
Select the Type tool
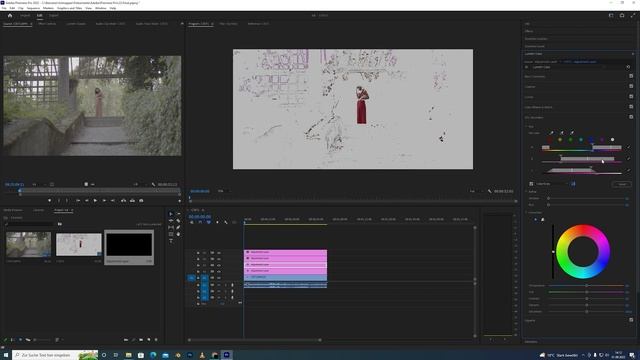pos(171,241)
